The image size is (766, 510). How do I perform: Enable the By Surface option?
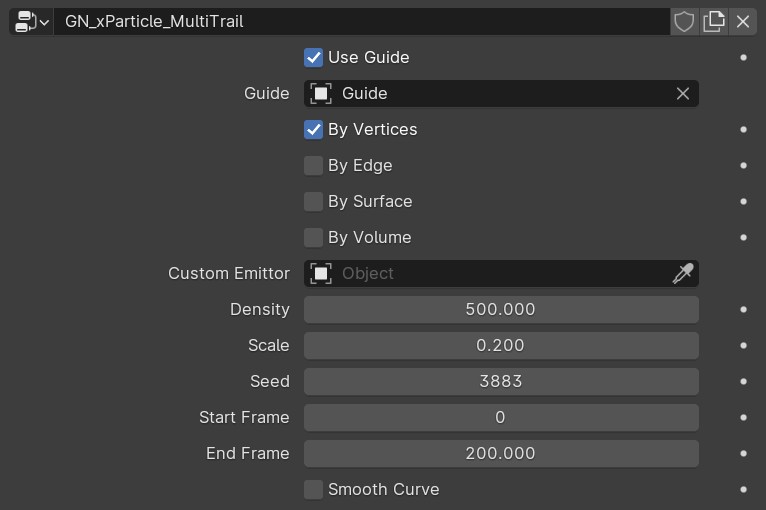[313, 201]
